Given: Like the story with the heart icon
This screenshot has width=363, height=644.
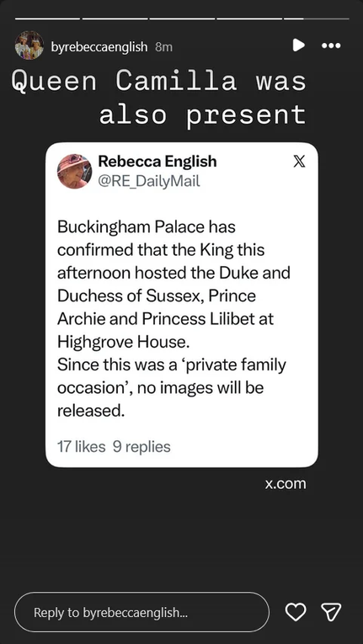Looking at the screenshot, I should coord(296,612).
